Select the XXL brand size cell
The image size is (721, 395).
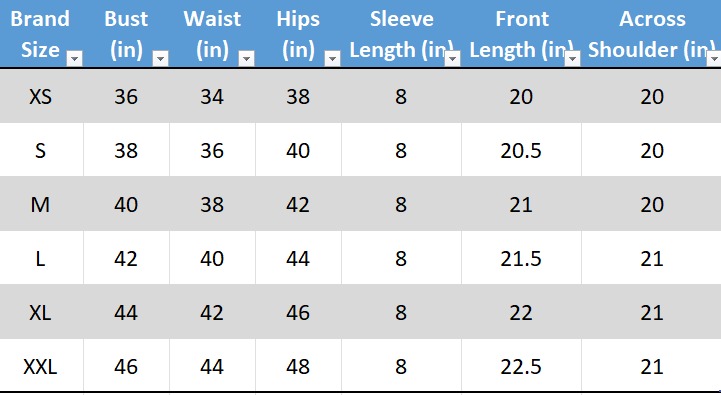coord(41,366)
